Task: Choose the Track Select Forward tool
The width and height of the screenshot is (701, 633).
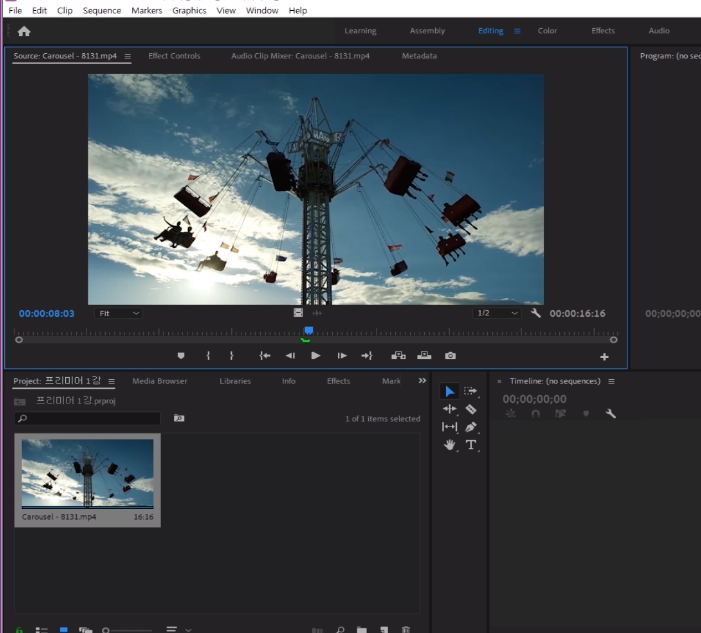Action: tap(471, 391)
